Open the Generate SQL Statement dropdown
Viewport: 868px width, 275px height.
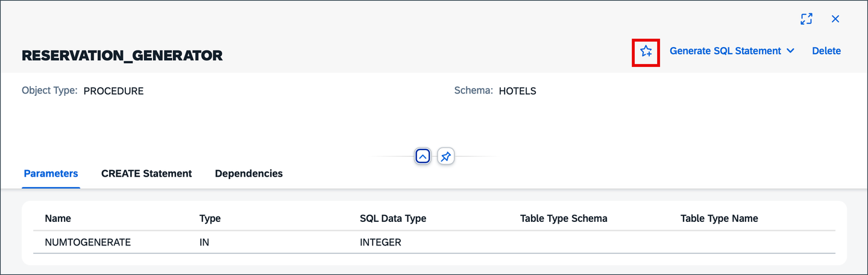(x=732, y=51)
